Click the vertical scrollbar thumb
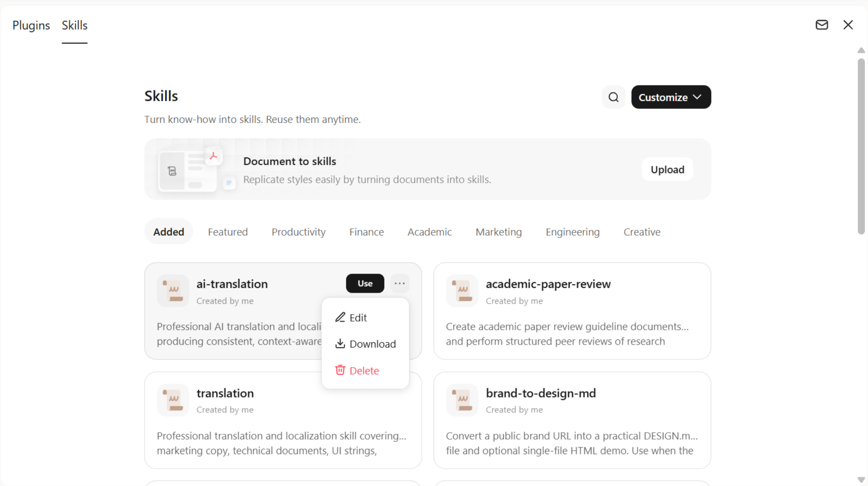Screen dimensions: 868x486 tap(861, 146)
